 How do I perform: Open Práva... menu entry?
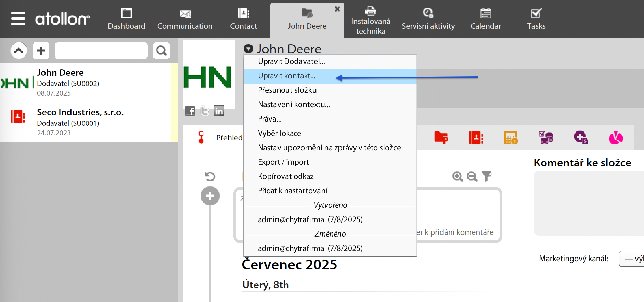330,119
